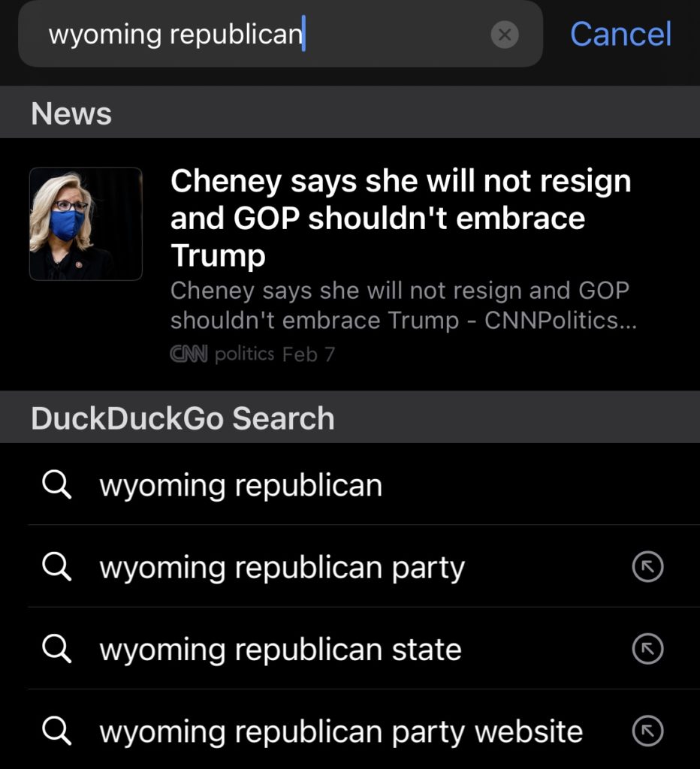
Task: Tap the News section header
Action: 71,113
